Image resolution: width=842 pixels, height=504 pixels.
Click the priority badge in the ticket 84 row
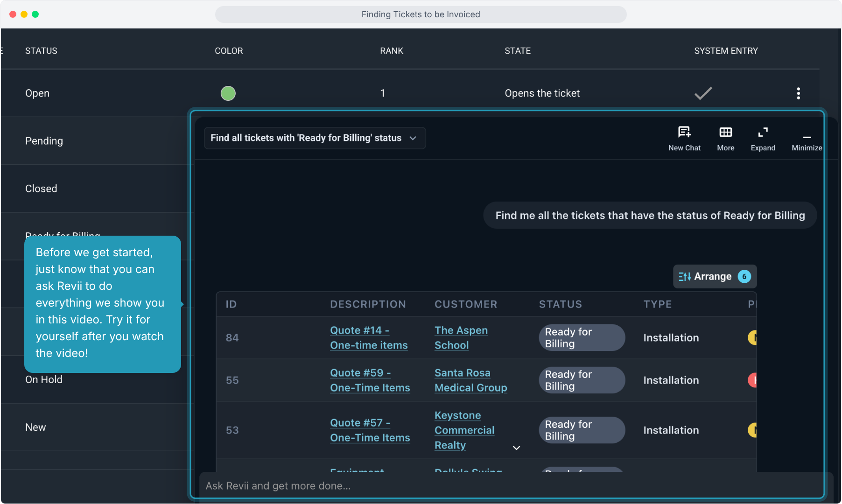(x=752, y=337)
